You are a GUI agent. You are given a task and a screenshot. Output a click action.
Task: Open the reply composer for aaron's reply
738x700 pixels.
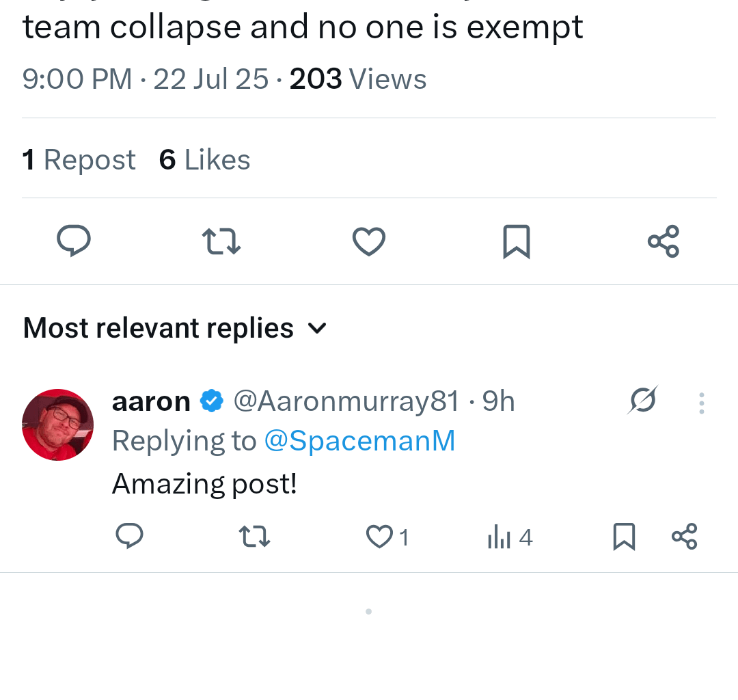point(130,537)
